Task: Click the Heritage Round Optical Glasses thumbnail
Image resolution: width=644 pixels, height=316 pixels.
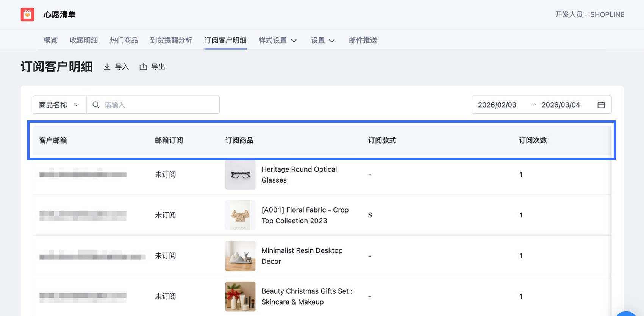Action: [240, 175]
